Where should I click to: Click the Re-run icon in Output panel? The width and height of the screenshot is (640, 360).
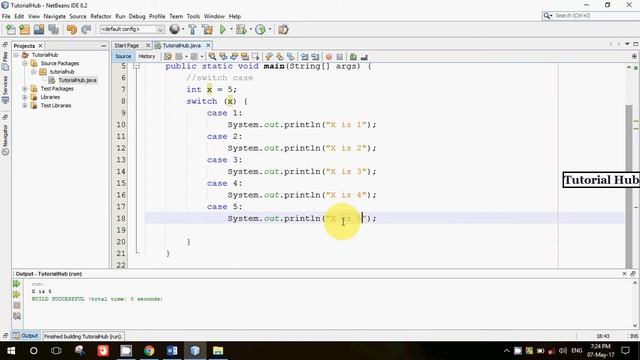click(16, 284)
